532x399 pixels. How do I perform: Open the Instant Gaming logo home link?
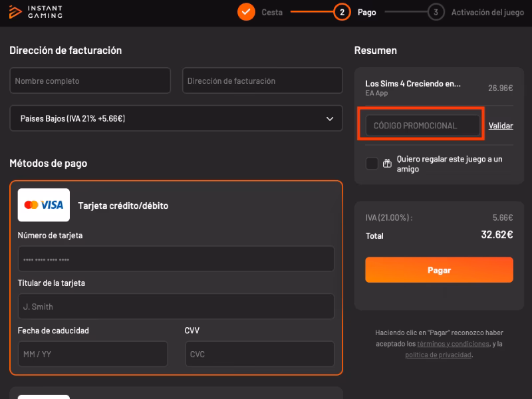click(36, 12)
